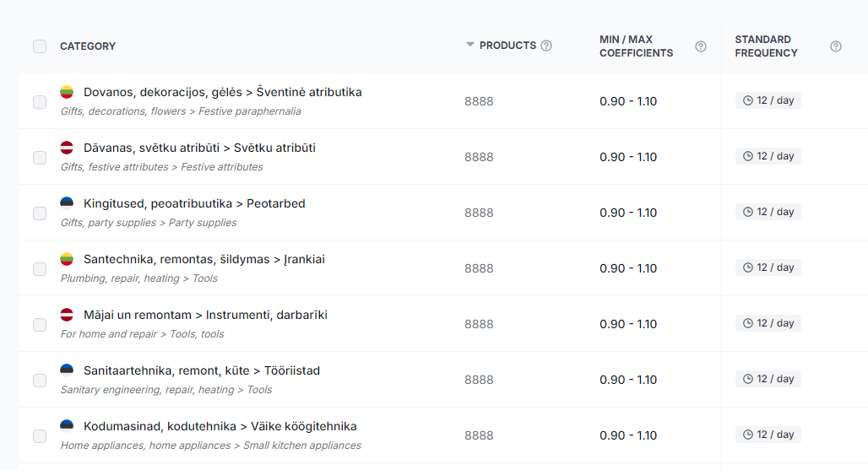The height and width of the screenshot is (470, 868).
Task: Click the 0.90 - 1.10 coefficients for Mājai row
Action: coord(628,324)
